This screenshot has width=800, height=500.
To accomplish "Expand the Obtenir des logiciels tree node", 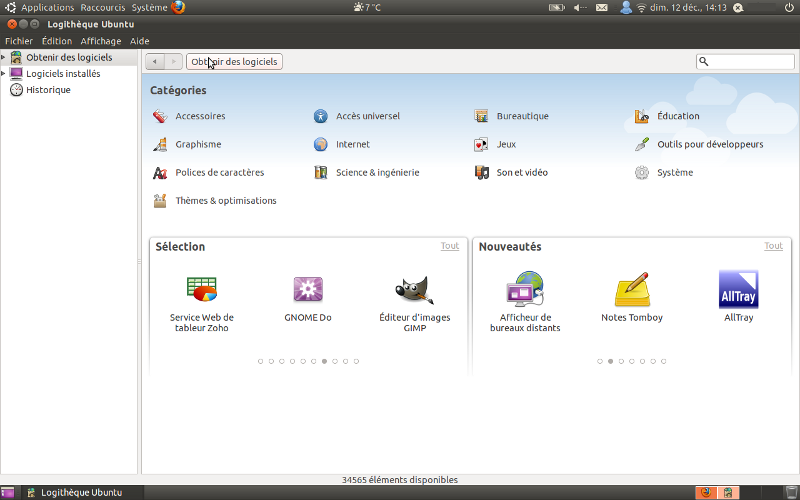I will [3, 57].
